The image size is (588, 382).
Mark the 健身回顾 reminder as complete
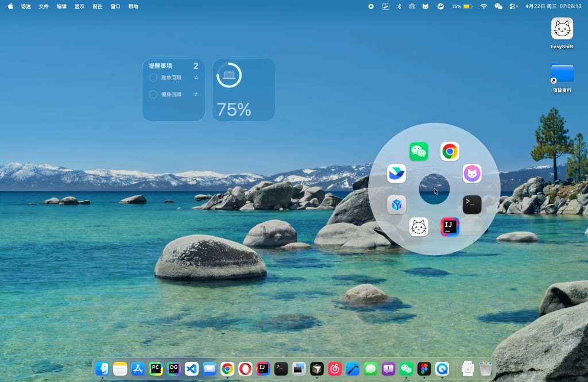[153, 94]
